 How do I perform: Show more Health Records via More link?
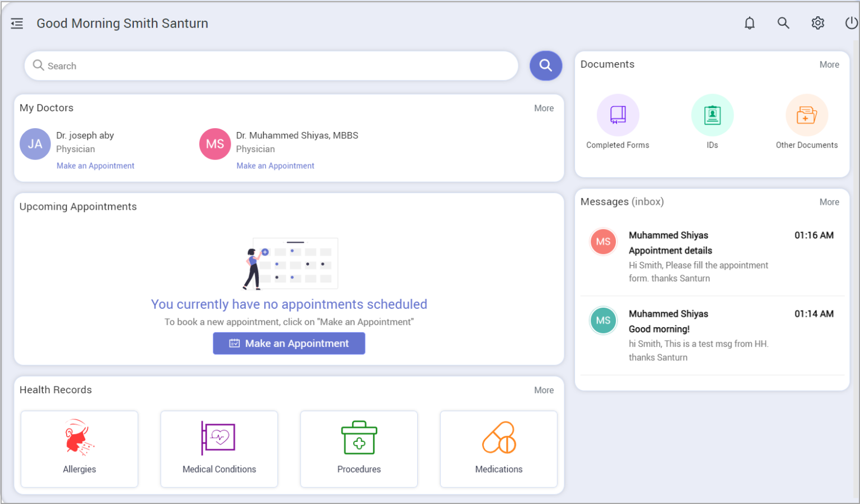tap(544, 390)
